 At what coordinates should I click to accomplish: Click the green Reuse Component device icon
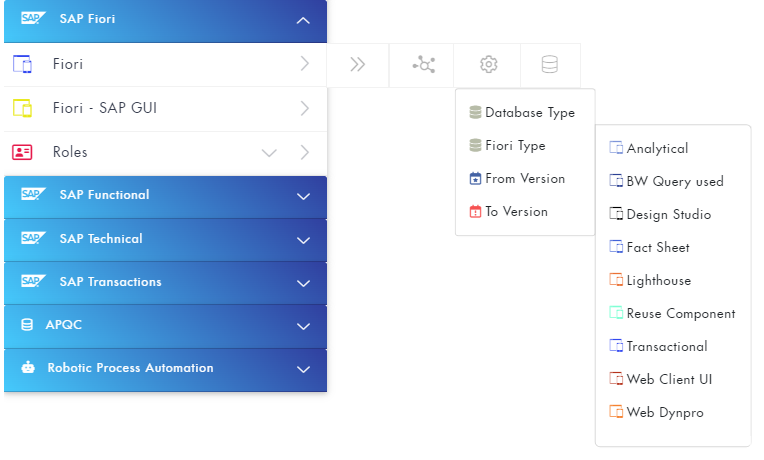coord(616,313)
